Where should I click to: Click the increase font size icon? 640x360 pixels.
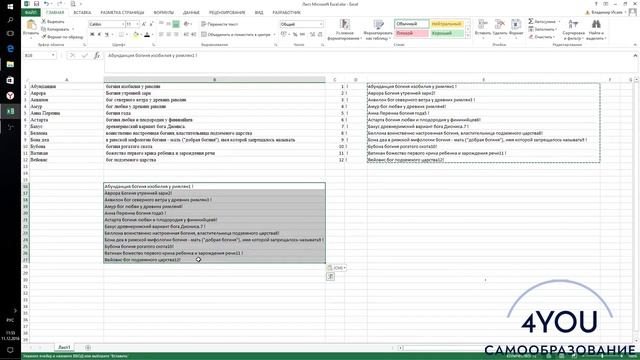coord(144,24)
